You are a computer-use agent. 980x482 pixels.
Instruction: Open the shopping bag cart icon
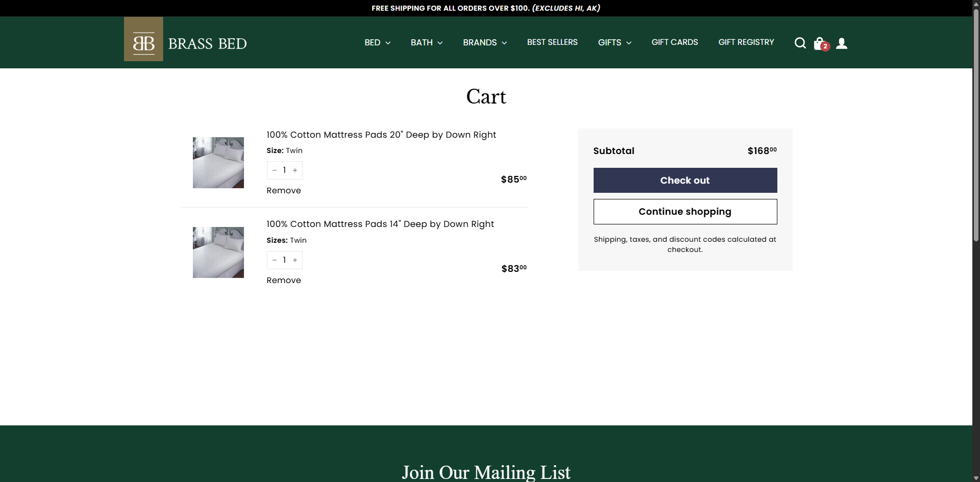[x=821, y=44]
